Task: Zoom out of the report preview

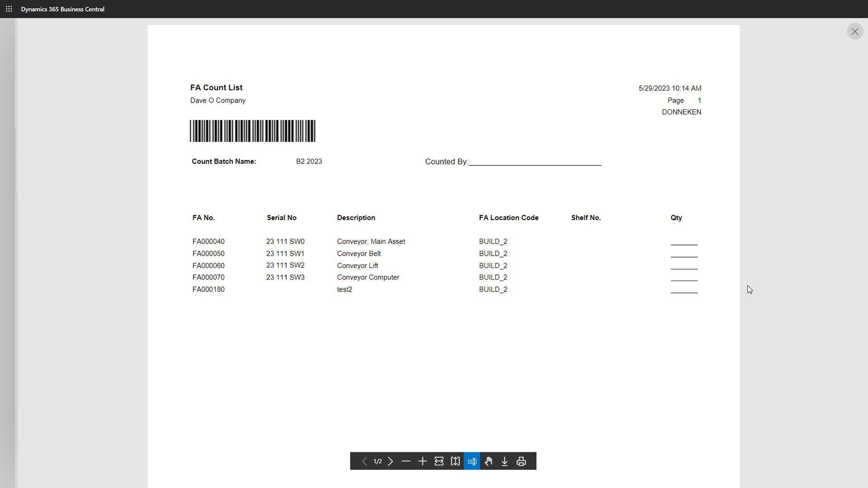Action: pos(406,461)
